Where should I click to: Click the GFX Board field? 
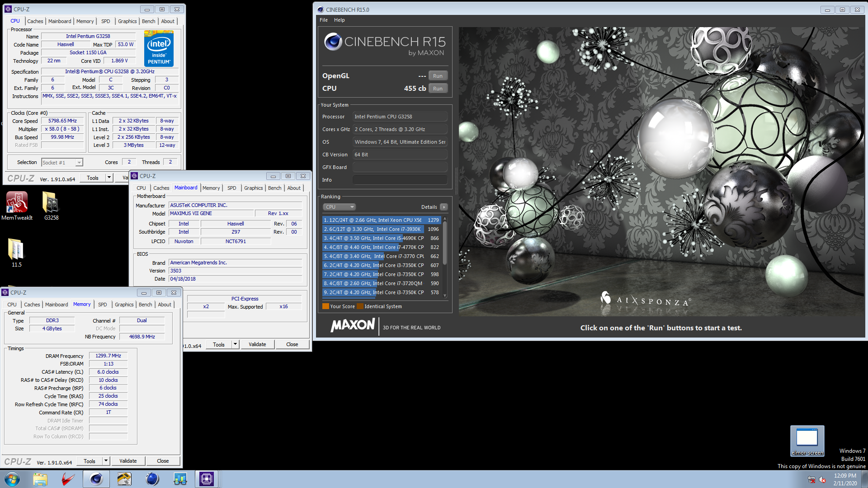click(x=400, y=167)
